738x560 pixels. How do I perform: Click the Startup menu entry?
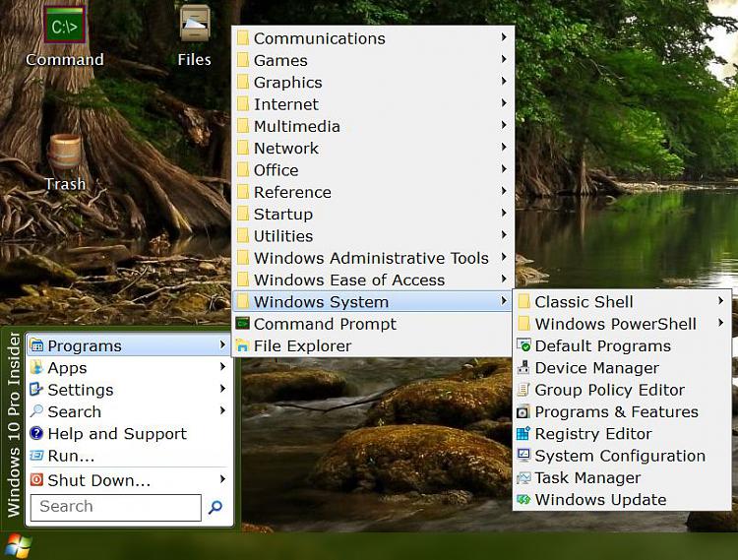tap(372, 214)
